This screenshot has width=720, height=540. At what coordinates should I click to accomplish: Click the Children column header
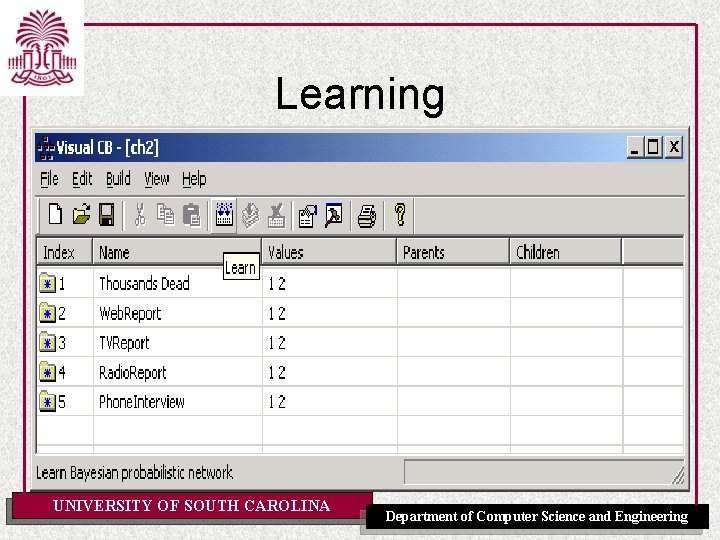tap(566, 252)
